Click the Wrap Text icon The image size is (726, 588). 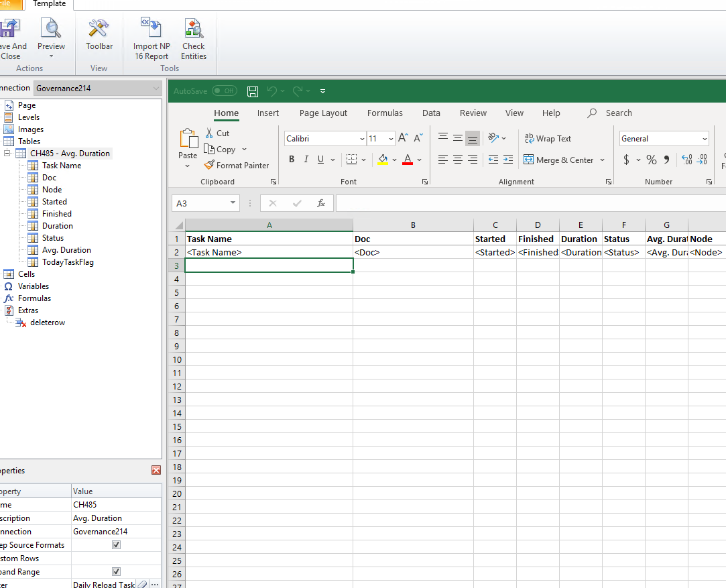pos(548,139)
